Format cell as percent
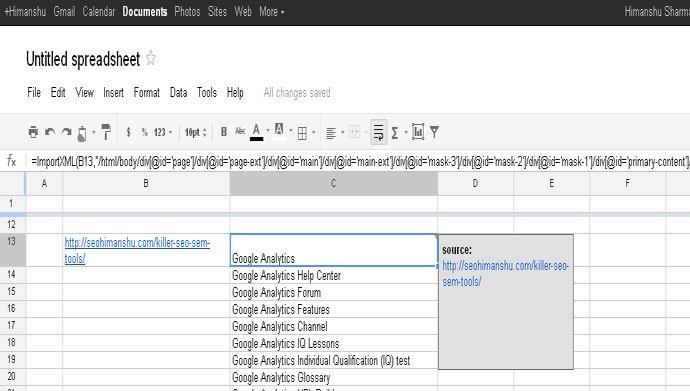Image resolution: width=690 pixels, height=391 pixels. (x=144, y=132)
